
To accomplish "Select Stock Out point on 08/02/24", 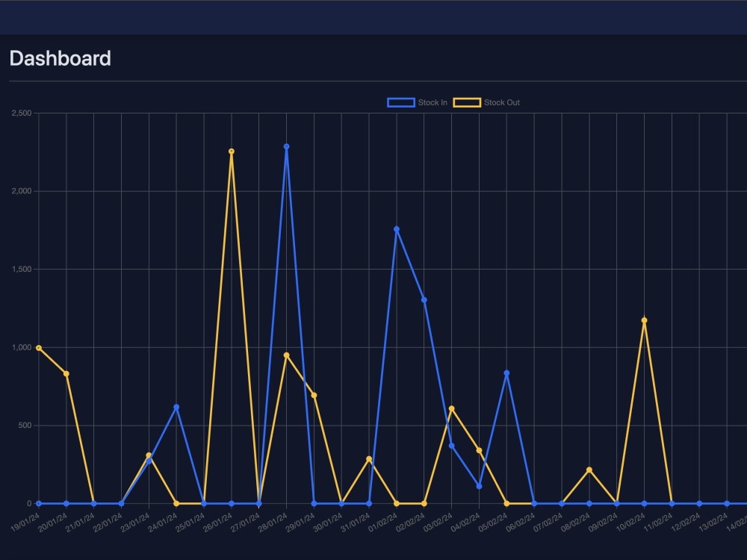I will pyautogui.click(x=589, y=470).
